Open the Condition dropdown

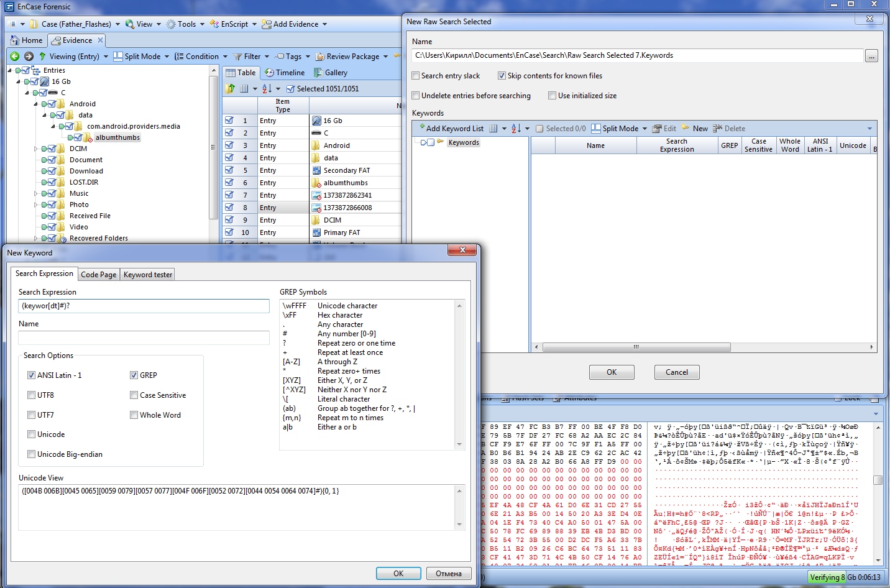[x=226, y=57]
